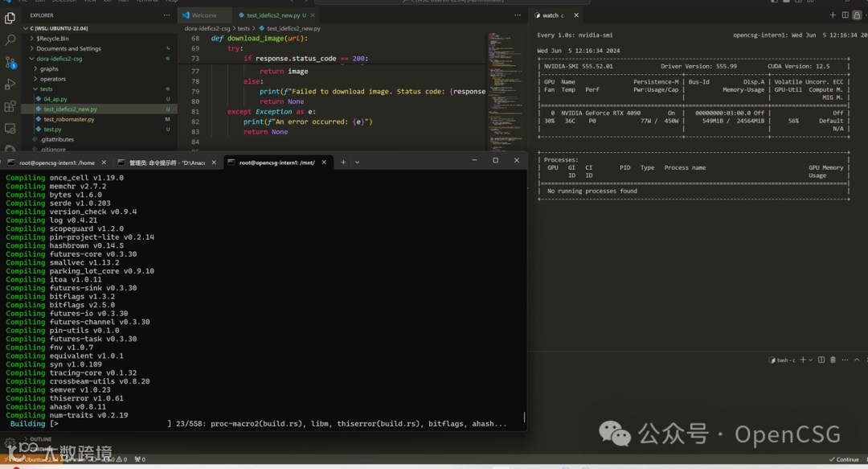The width and height of the screenshot is (868, 469).
Task: Select root@opencsg-intern1: /mnt/ terminal tab
Action: coord(278,163)
